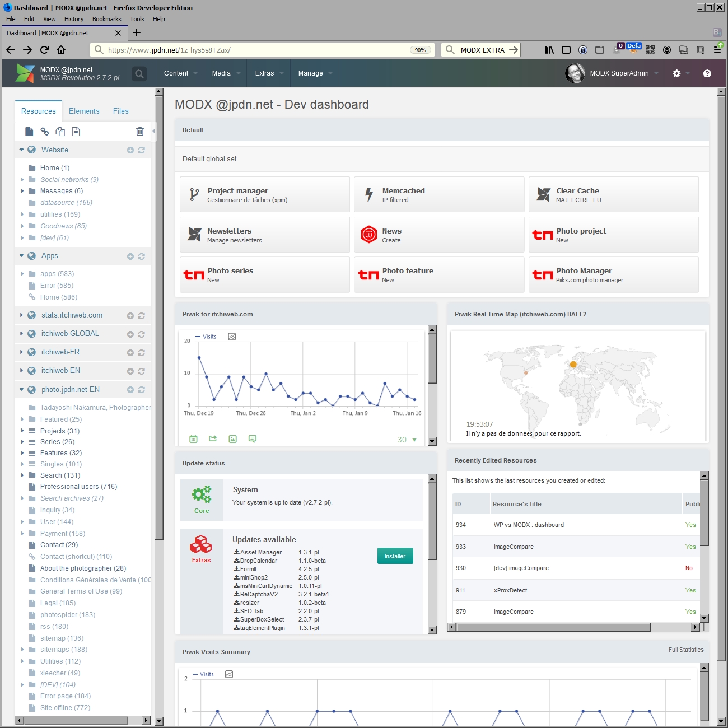Open the Content menu
Image resolution: width=728 pixels, height=728 pixels.
tap(180, 73)
